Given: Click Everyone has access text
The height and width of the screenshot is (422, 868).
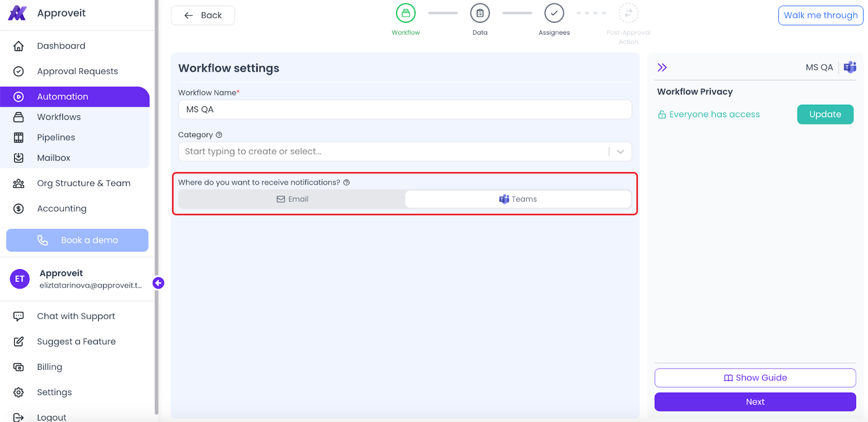Looking at the screenshot, I should 714,114.
